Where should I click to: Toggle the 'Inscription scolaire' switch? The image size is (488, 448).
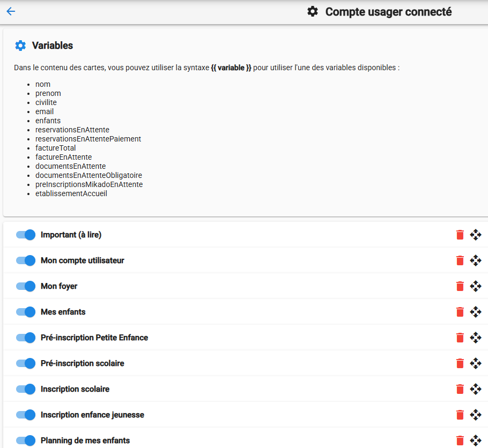pyautogui.click(x=26, y=389)
